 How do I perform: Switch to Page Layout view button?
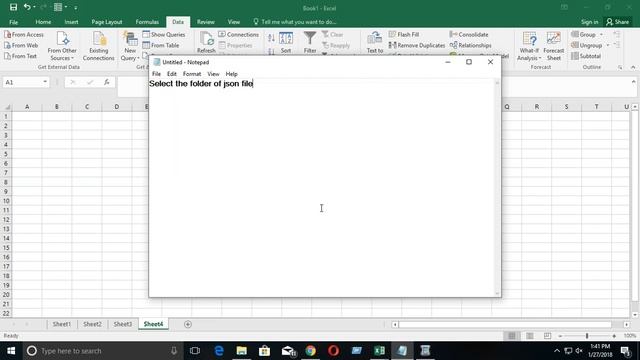[529, 336]
